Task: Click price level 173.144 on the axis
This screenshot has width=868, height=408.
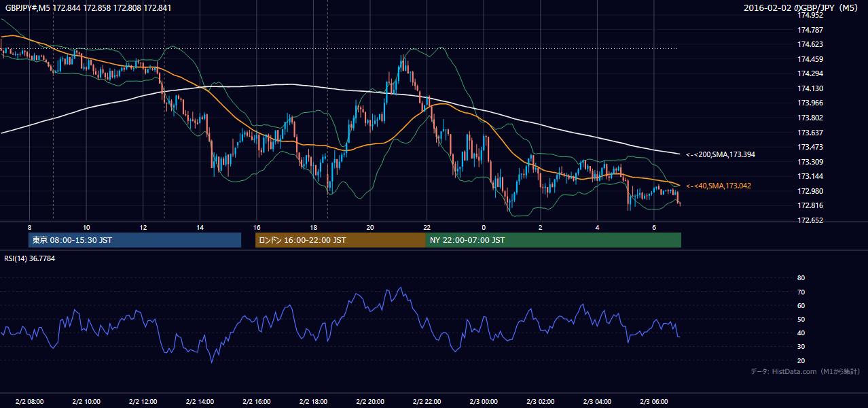Action: click(x=809, y=176)
